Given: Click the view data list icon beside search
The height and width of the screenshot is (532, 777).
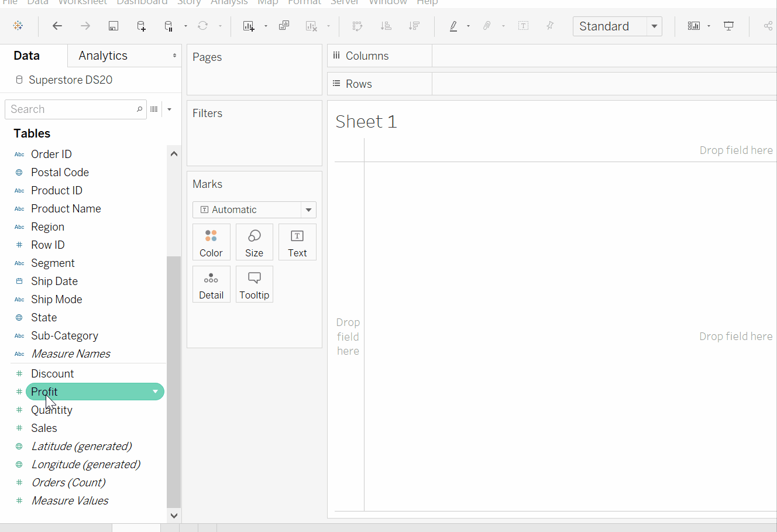Looking at the screenshot, I should point(154,109).
